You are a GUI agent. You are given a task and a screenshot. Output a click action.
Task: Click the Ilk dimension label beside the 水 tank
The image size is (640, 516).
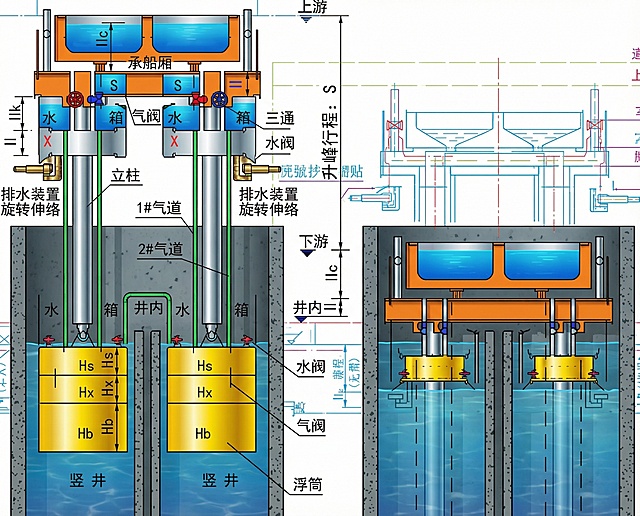(16, 113)
